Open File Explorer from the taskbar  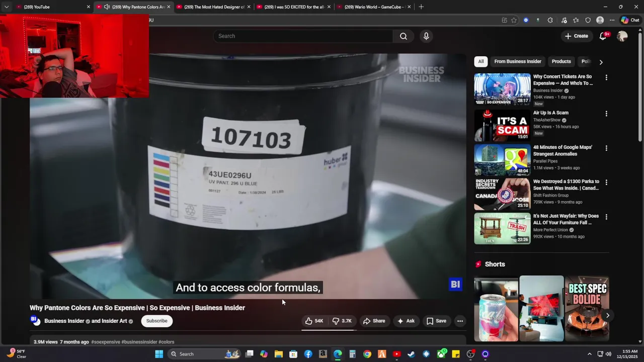279,354
